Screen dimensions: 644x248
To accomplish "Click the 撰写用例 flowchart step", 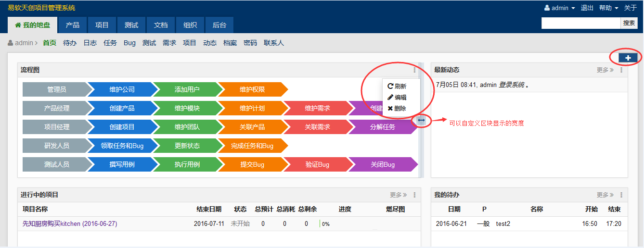I will (122, 164).
